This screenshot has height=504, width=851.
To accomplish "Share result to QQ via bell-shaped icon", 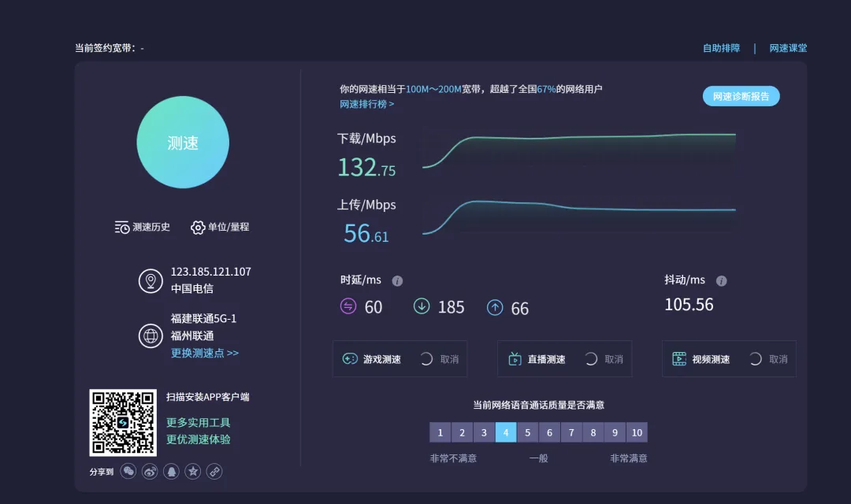I will [172, 472].
